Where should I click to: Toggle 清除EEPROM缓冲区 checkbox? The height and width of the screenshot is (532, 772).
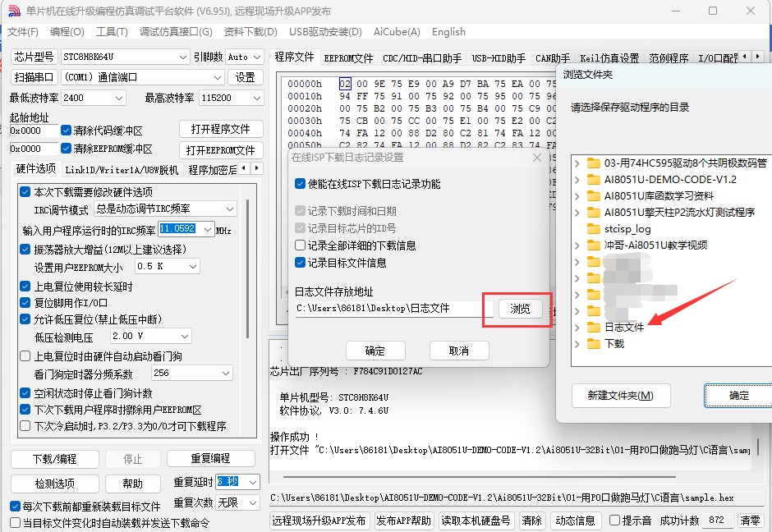[x=66, y=148]
